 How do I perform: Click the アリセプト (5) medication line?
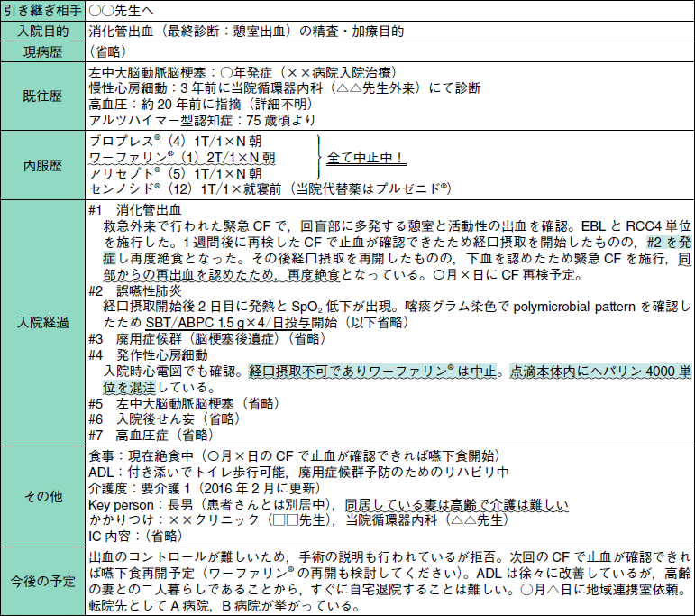[176, 174]
